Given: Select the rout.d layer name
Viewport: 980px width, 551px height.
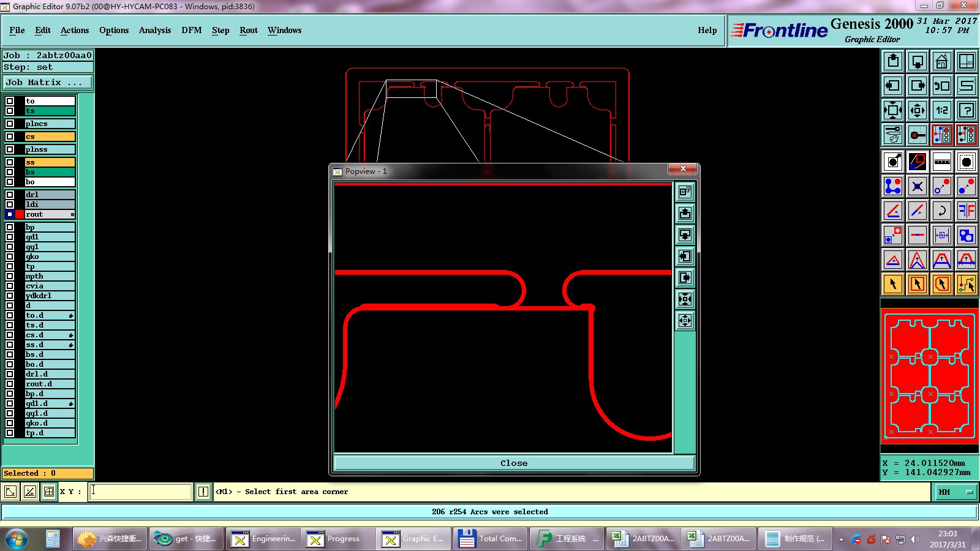Looking at the screenshot, I should click(x=50, y=384).
